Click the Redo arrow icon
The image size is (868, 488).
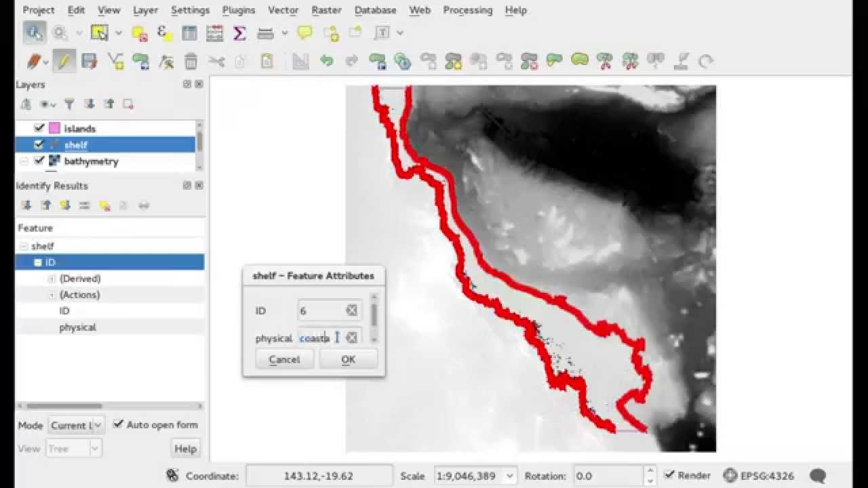click(x=351, y=61)
